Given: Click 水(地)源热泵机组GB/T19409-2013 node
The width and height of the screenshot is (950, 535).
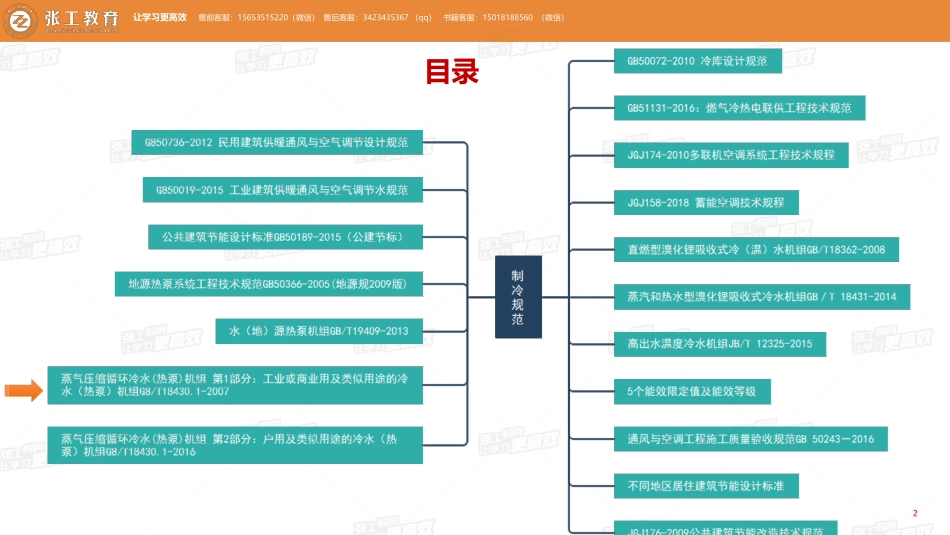Looking at the screenshot, I should coord(319,330).
